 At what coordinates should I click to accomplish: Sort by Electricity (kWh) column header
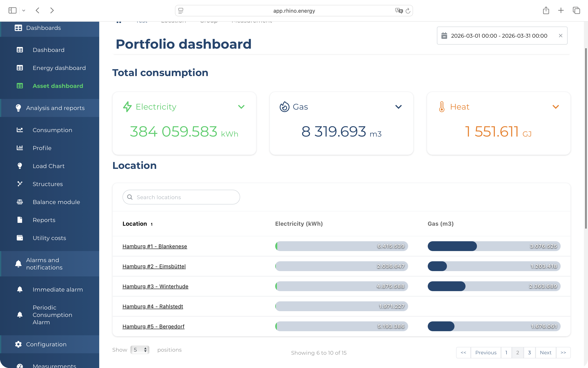tap(299, 224)
